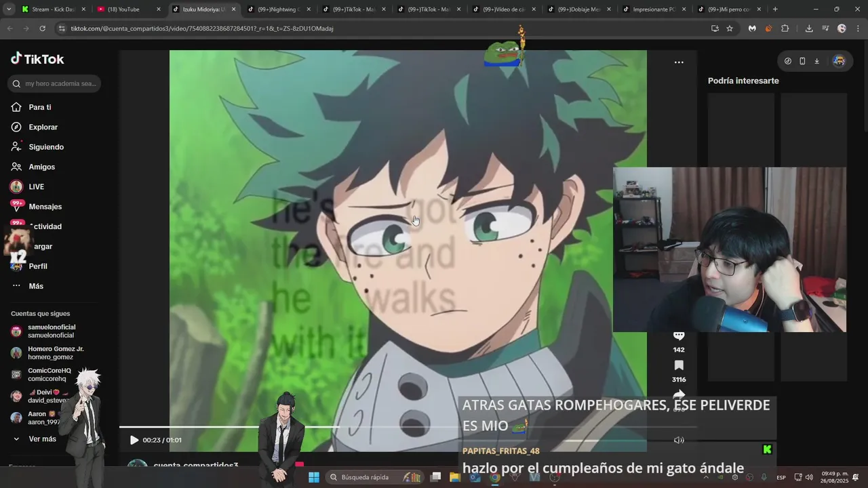Go to Siguiendo feed
The image size is (868, 488).
(x=45, y=147)
